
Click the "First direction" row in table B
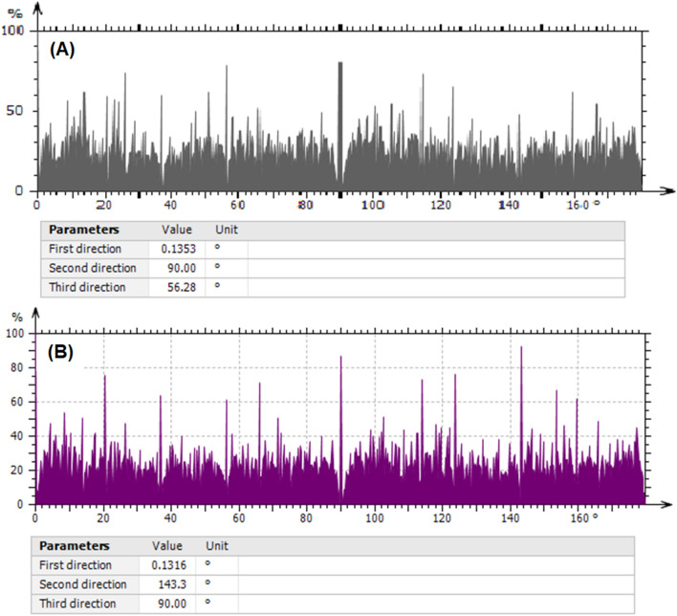[333, 565]
